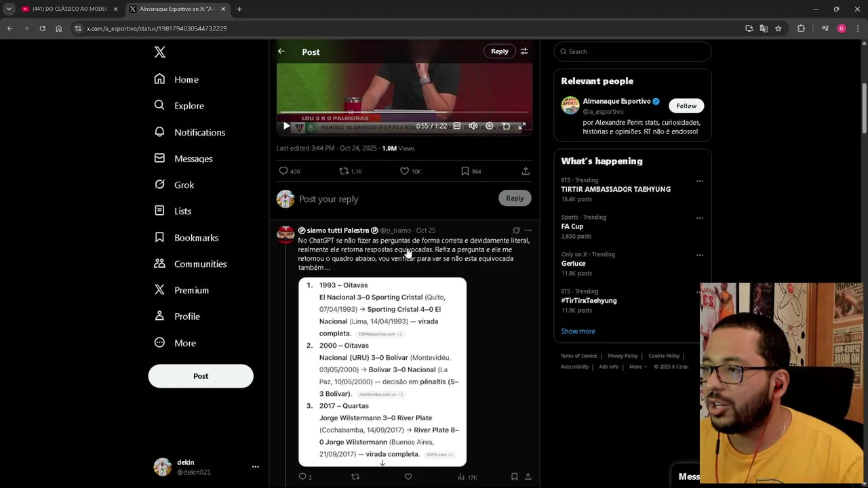Bookmark this page star icon

click(778, 28)
